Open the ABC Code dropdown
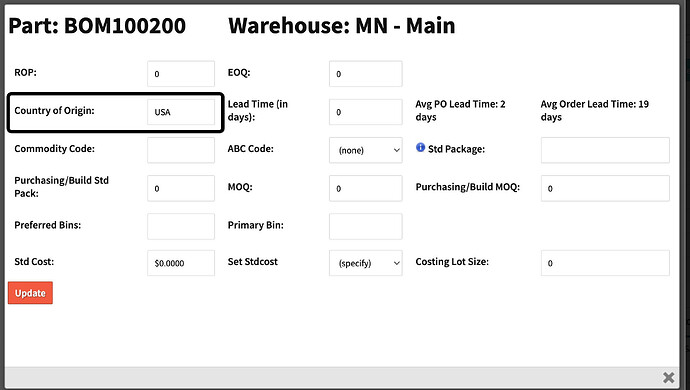This screenshot has width=690, height=390. coord(366,150)
